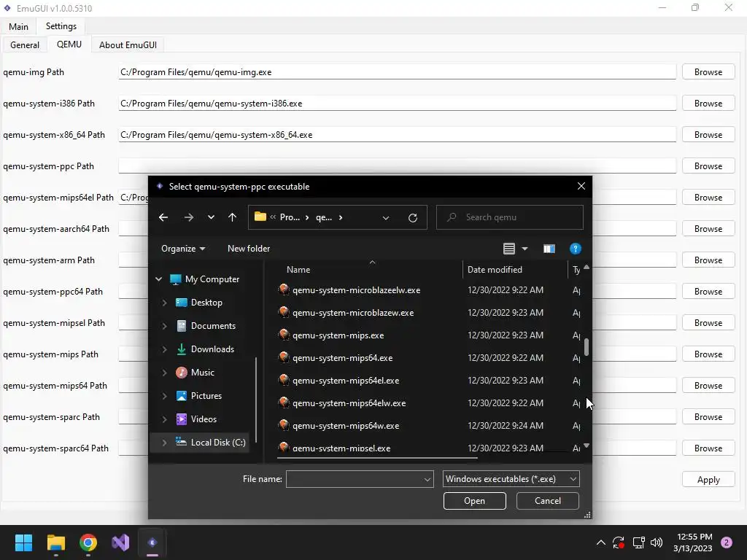Open recent locations dropdown arrow
747x560 pixels.
point(211,217)
